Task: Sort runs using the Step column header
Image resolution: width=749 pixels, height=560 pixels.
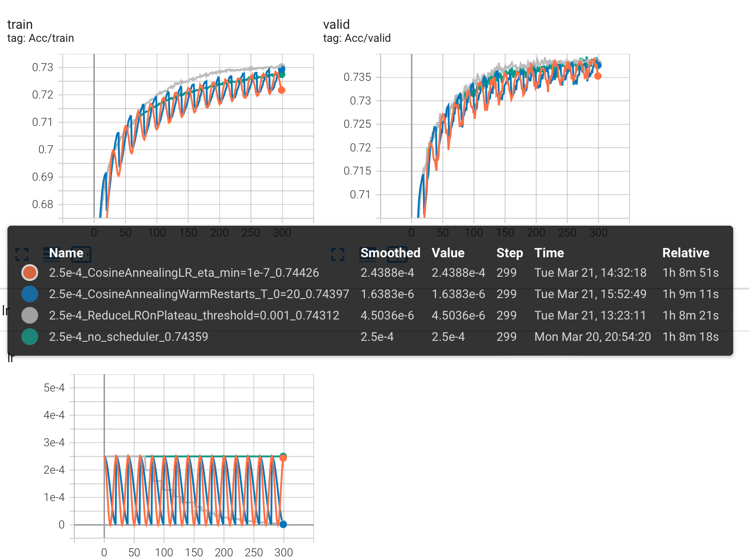Action: point(509,253)
